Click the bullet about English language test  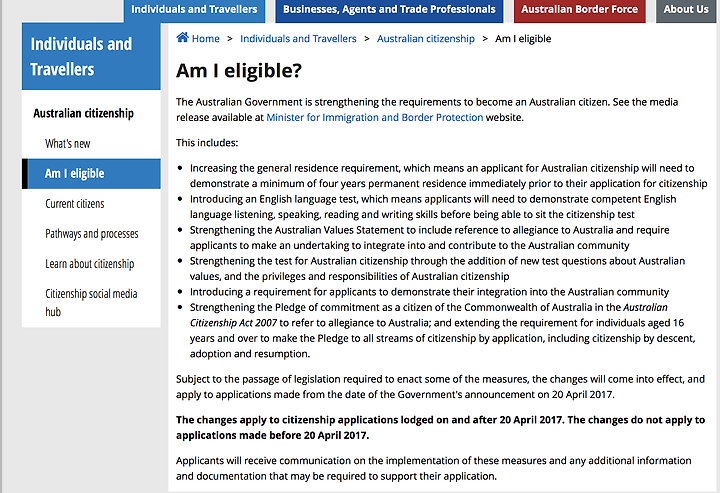coord(433,207)
